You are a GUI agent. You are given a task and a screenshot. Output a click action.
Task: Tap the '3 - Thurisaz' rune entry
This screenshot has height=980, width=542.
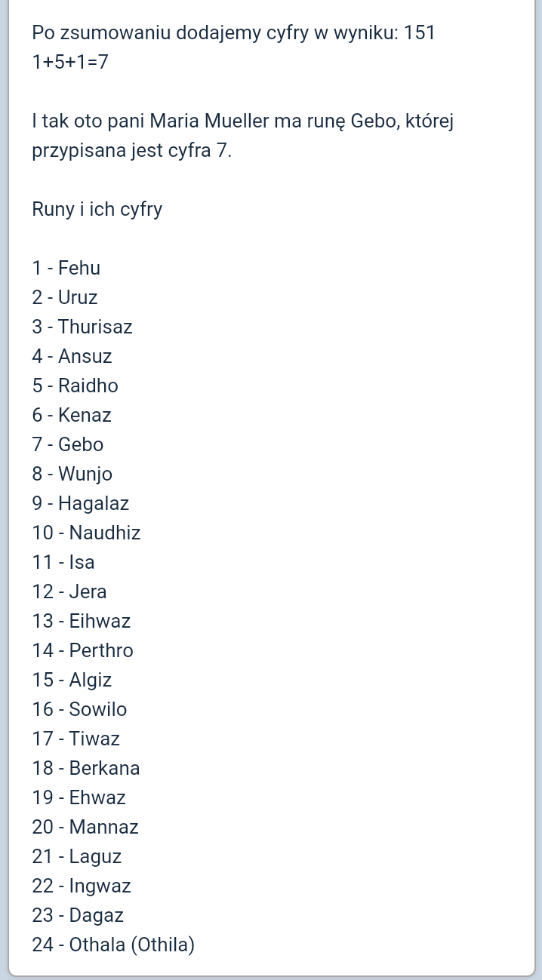[82, 327]
